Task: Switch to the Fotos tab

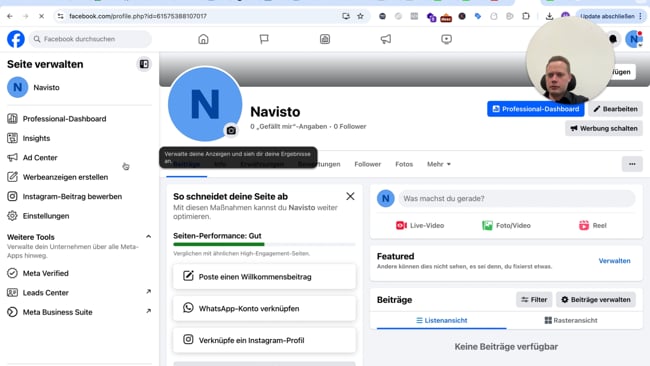Action: click(404, 164)
